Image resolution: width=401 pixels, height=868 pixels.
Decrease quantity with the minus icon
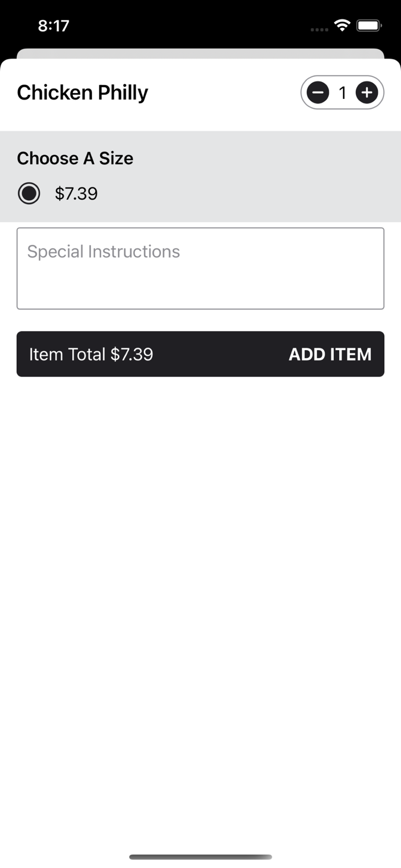point(318,93)
